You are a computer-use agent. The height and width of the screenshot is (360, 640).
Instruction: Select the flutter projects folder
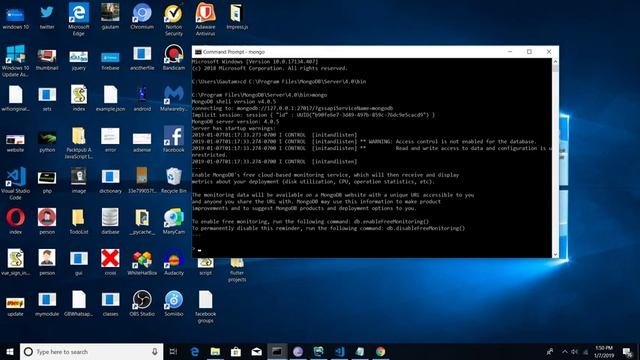click(x=237, y=270)
